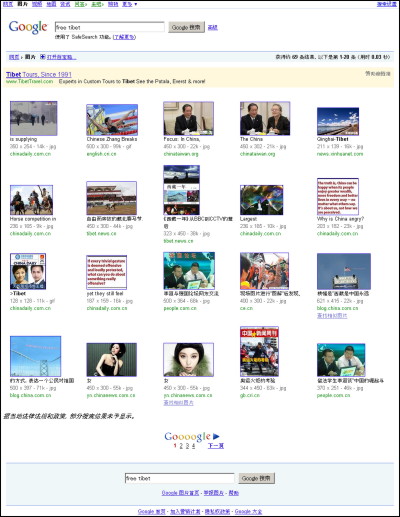Open the tall collage thumbnail mentioning BBC CCTV
The image size is (400, 517).
tap(182, 190)
